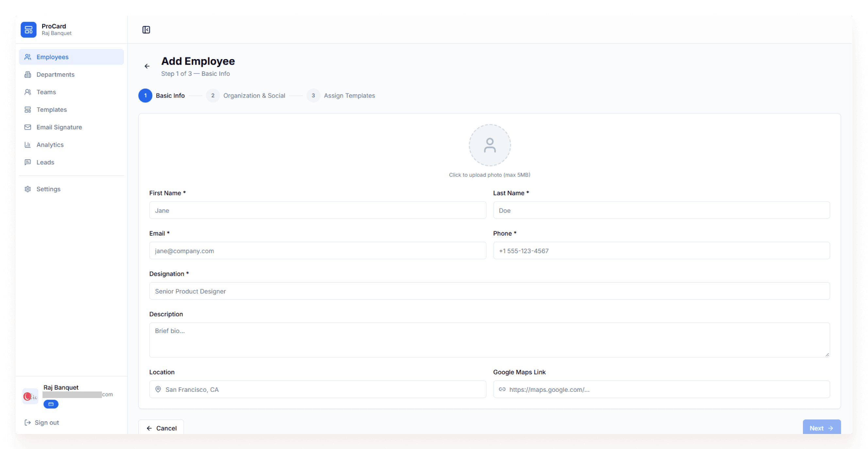Focus the Designation input field
Image resolution: width=868 pixels, height=449 pixels.
[x=489, y=291]
